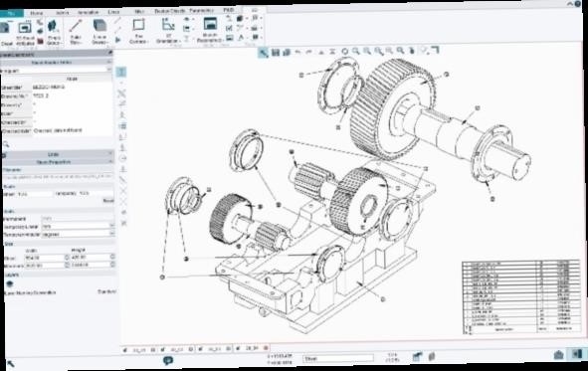Viewport: 588px width, 371px height.
Task: Select the arrow pointer tool in view toolbar
Action: 264,53
